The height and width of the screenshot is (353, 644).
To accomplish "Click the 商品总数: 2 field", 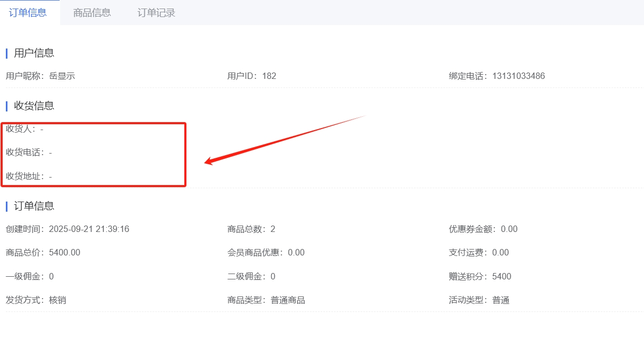I will click(x=251, y=229).
